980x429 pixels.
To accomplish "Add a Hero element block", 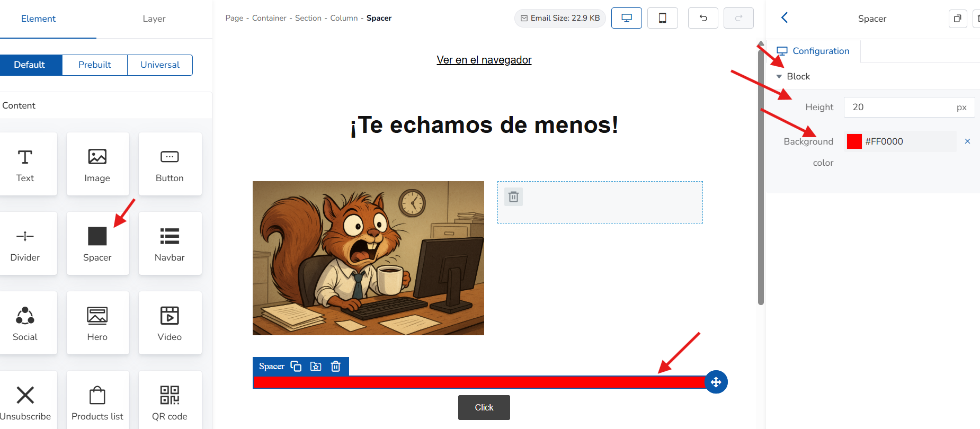I will point(97,323).
